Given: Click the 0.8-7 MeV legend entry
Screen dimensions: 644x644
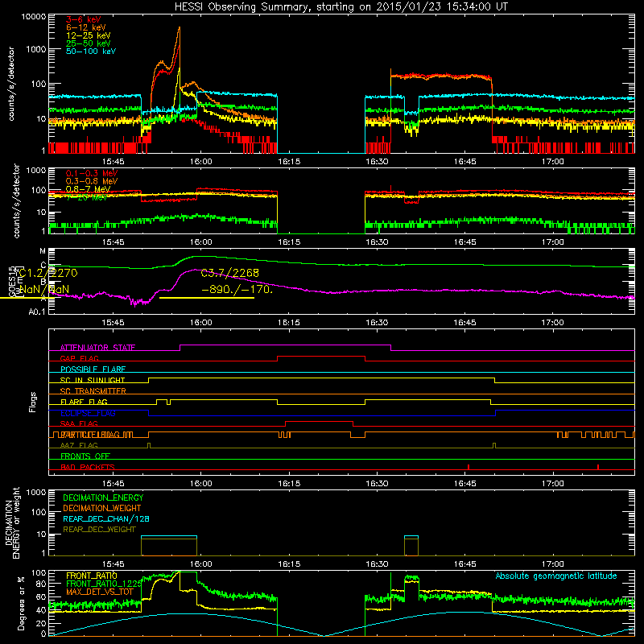Looking at the screenshot, I should (89, 189).
